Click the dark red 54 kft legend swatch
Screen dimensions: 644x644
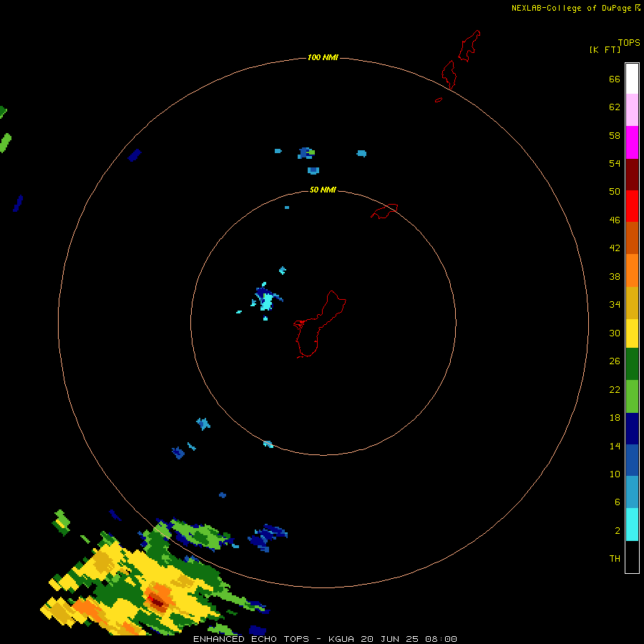coord(632,174)
